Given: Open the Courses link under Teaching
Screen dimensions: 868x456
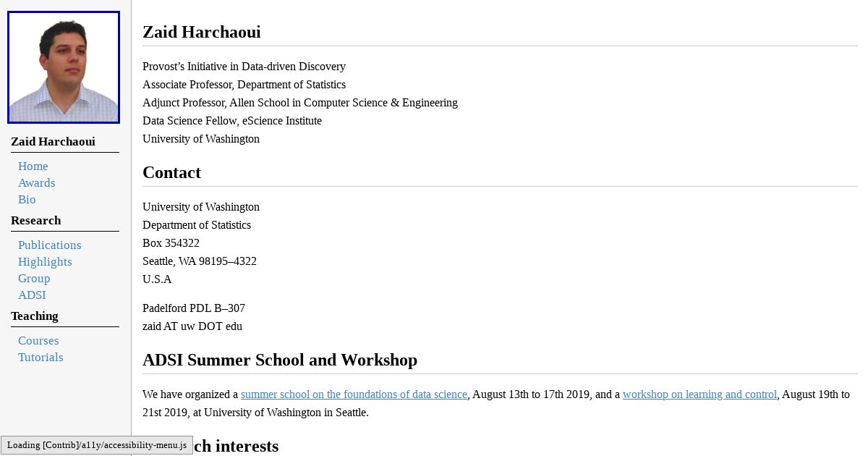Looking at the screenshot, I should pyautogui.click(x=38, y=341).
